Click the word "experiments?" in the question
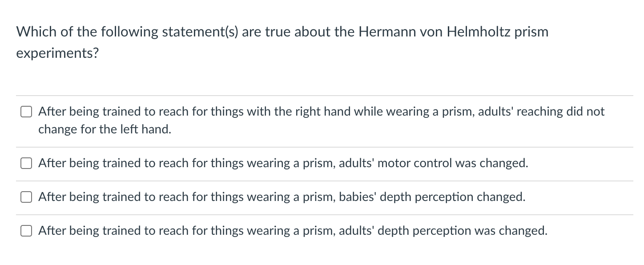644x265 pixels. [58, 53]
